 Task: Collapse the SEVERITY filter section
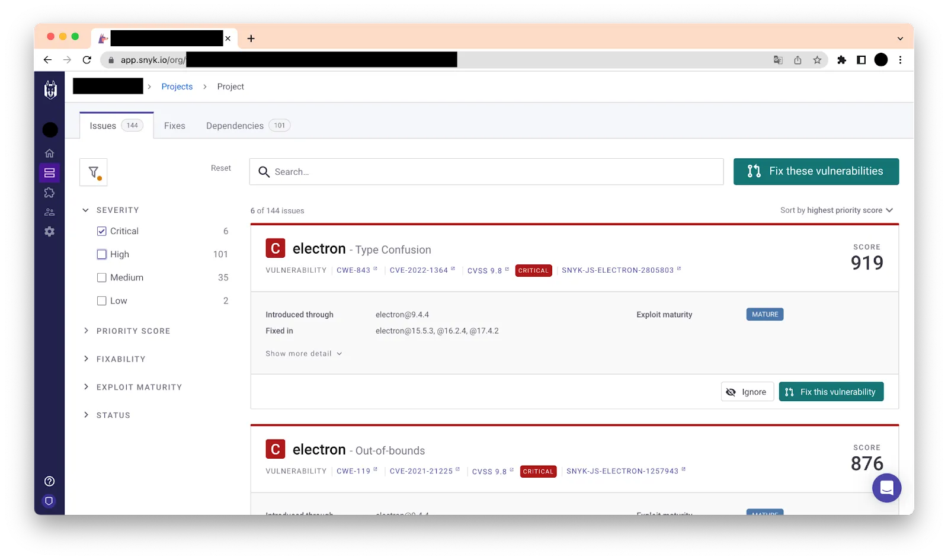point(110,210)
